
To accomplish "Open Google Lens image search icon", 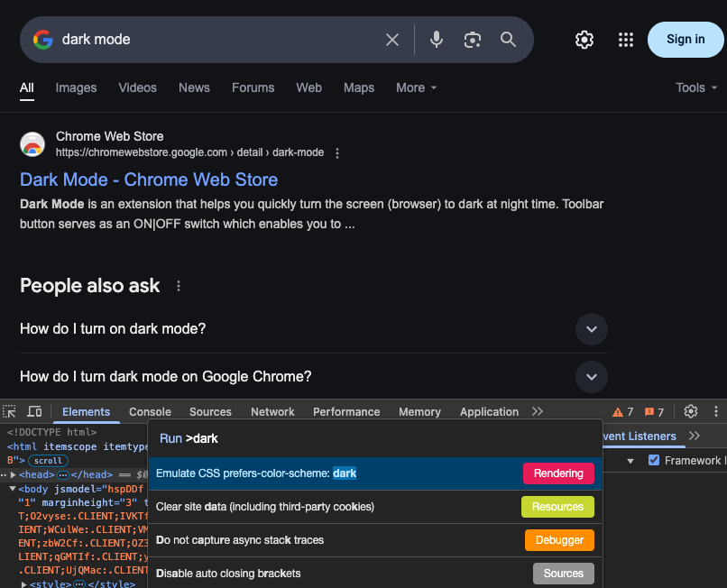I will (x=473, y=40).
